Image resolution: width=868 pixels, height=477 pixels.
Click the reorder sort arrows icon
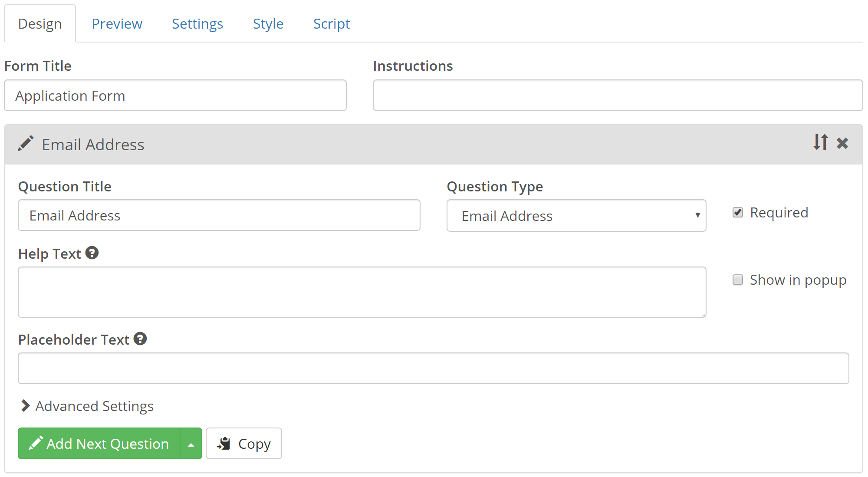point(820,142)
